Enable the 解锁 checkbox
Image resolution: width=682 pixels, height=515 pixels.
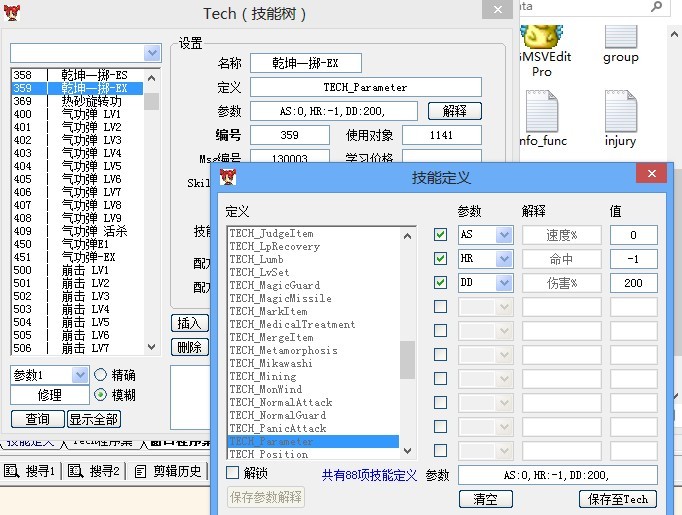pos(233,473)
